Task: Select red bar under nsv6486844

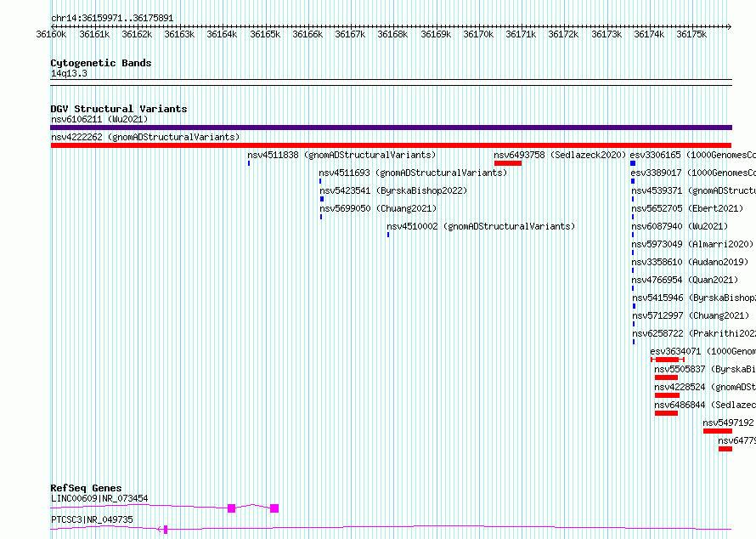Action: coord(666,413)
